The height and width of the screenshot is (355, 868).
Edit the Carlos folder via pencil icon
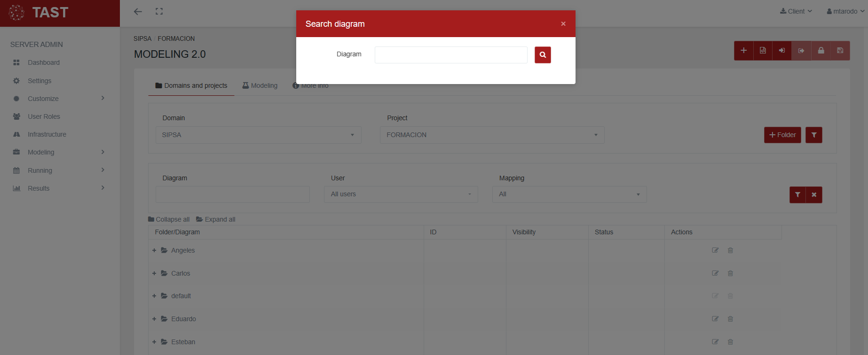click(715, 273)
